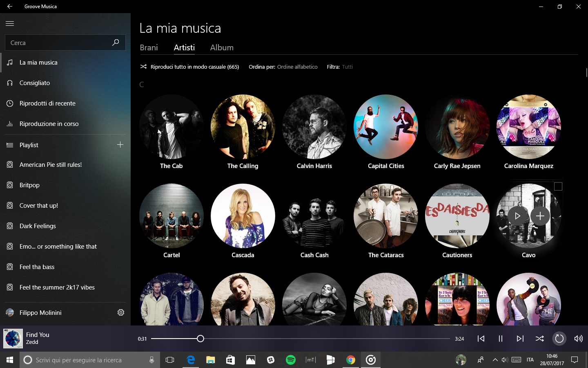
Task: Open the Ordine alfabetico sort dropdown
Action: pyautogui.click(x=297, y=67)
